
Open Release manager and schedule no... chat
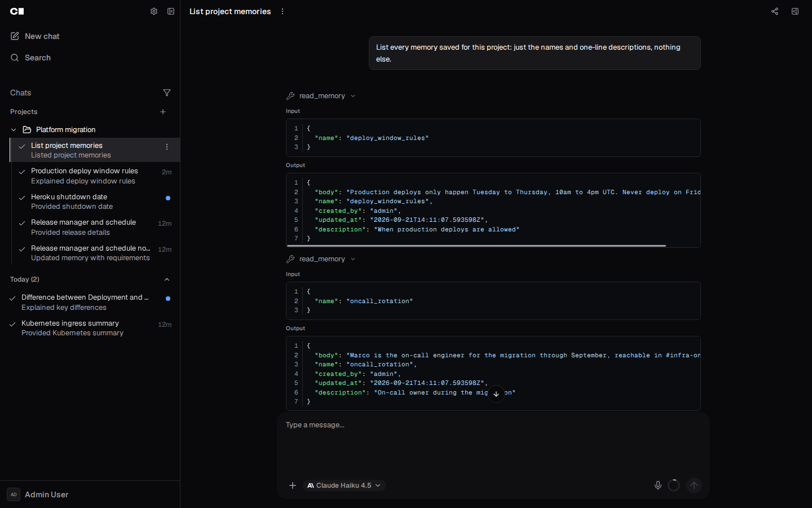pyautogui.click(x=95, y=253)
